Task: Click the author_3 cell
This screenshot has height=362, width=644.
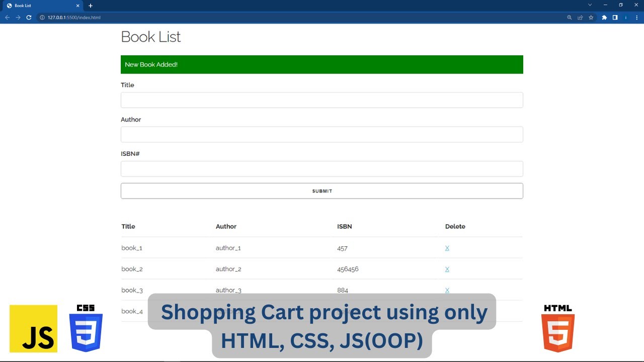Action: (228, 290)
